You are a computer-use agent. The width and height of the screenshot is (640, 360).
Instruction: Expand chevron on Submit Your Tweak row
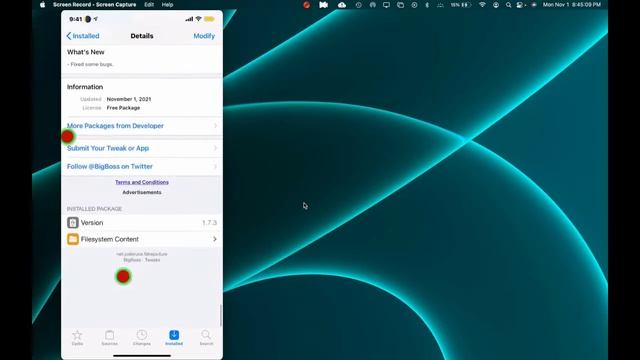216,148
